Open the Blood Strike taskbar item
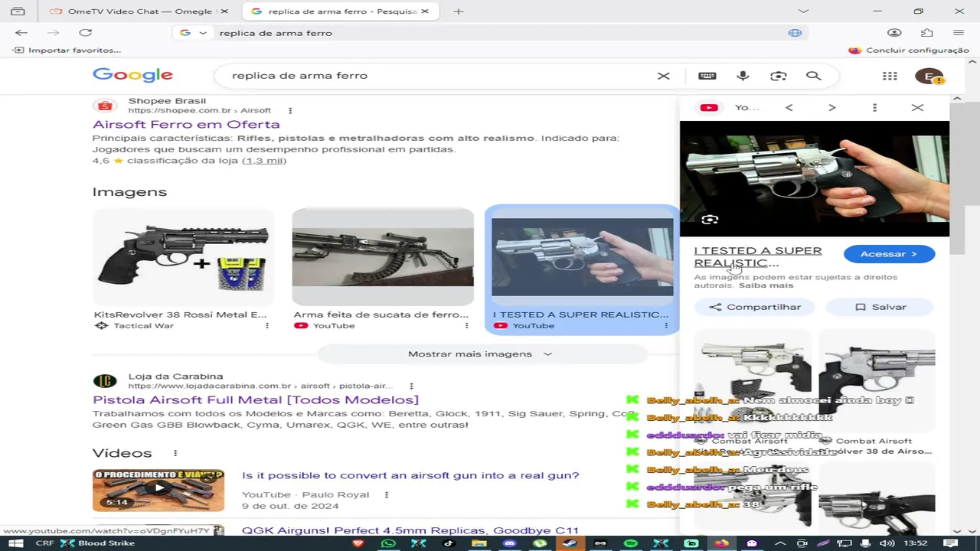 [97, 543]
